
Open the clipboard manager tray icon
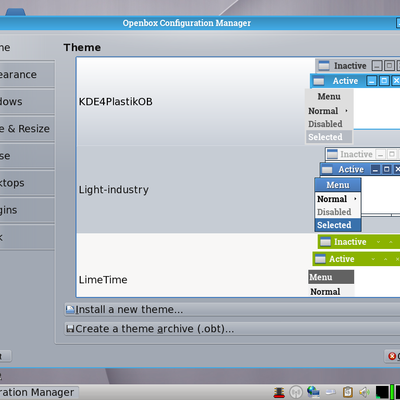(x=348, y=392)
